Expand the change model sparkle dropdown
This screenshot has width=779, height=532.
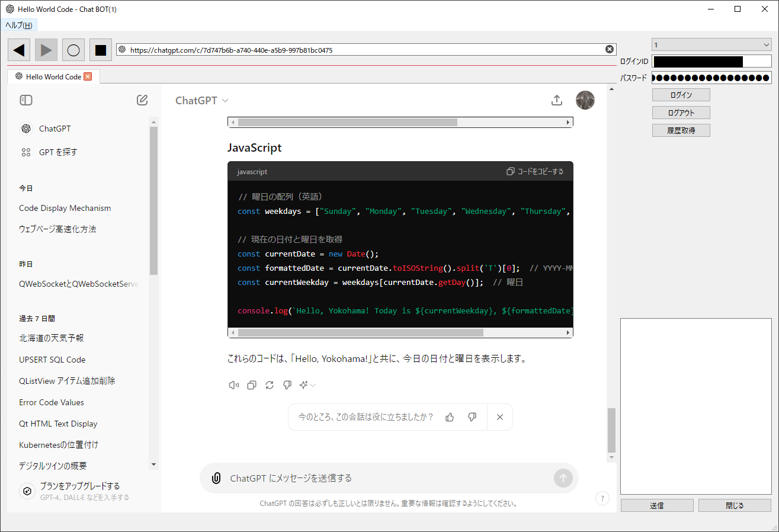307,385
